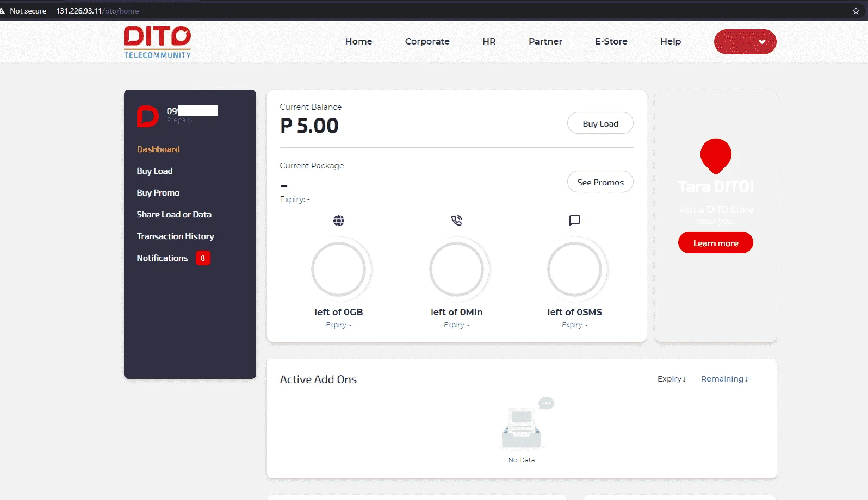Click the See Promos button
Screen dimensions: 868x500
pos(600,182)
